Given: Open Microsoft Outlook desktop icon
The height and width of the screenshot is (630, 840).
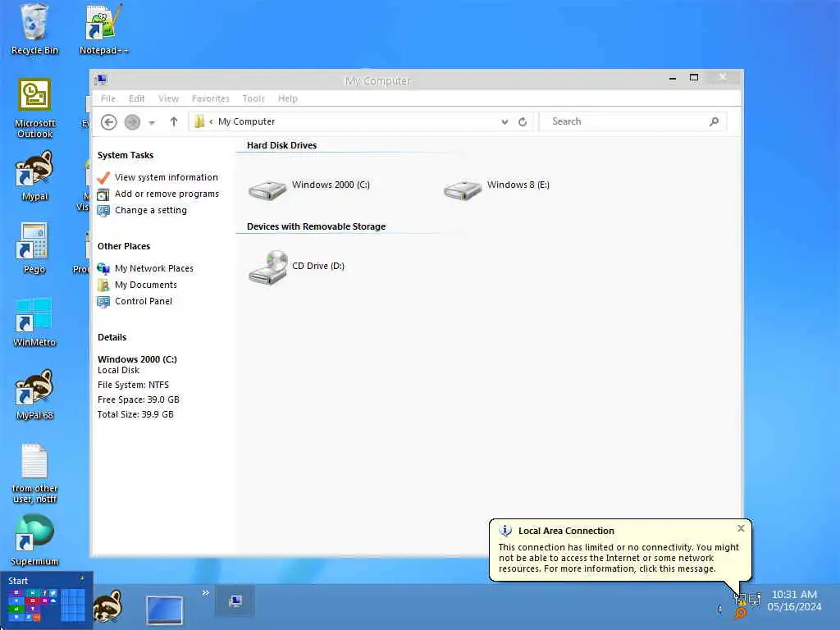Looking at the screenshot, I should (34, 107).
